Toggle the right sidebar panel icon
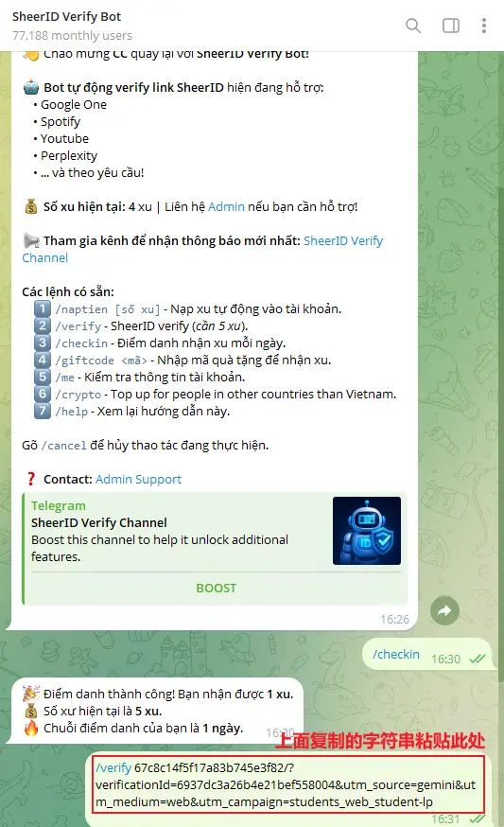The height and width of the screenshot is (827, 504). tap(451, 26)
